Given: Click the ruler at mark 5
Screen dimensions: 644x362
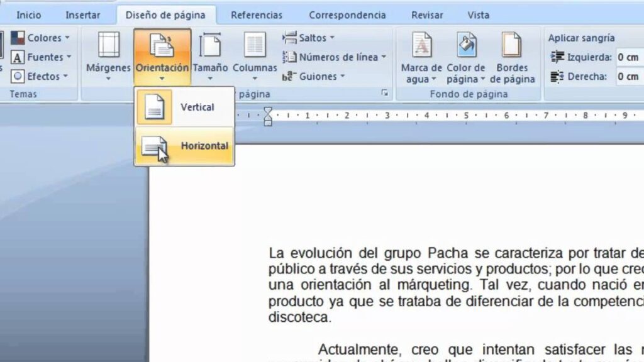Looking at the screenshot, I should tap(466, 116).
